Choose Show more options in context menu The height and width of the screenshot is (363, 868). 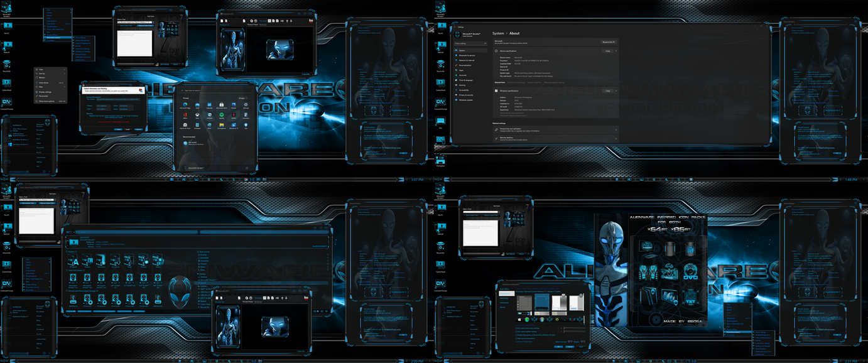[50, 101]
